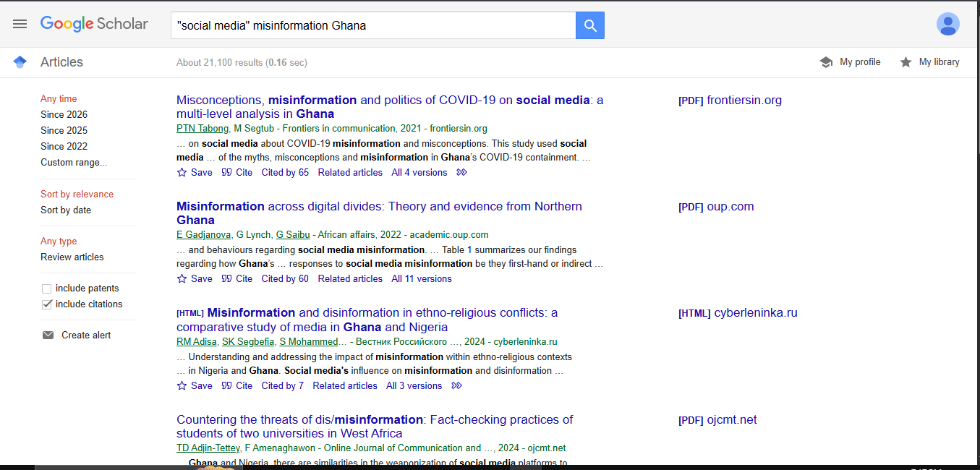Viewport: 980px width, 470px height.
Task: Click the star Save icon for the ethno-religious conflicts article
Action: [x=182, y=385]
